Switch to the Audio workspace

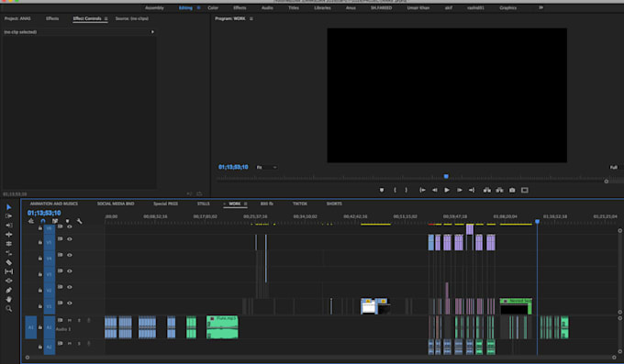coord(267,8)
